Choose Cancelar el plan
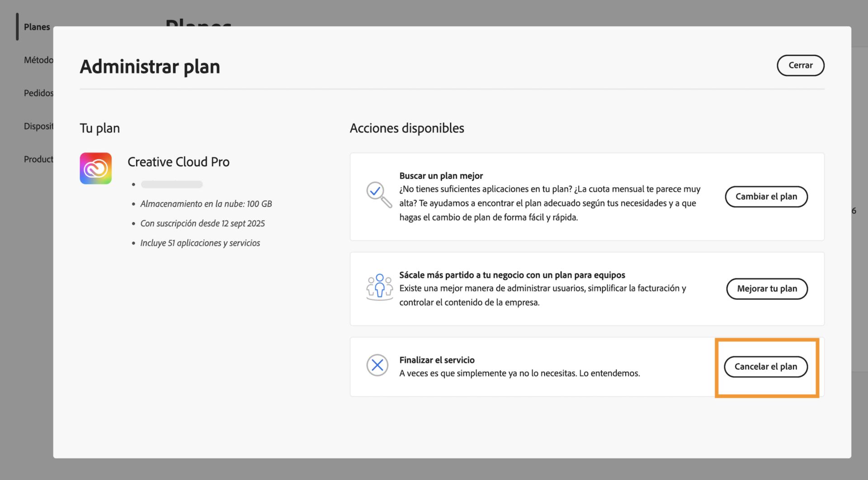868x480 pixels. tap(765, 366)
